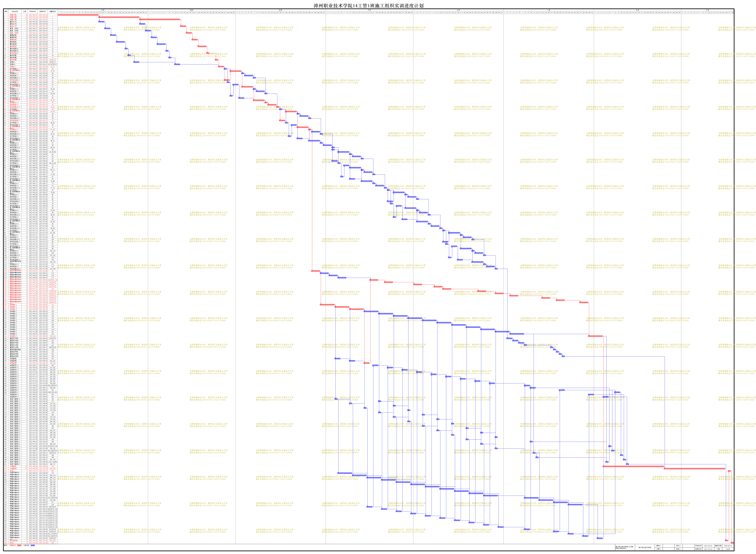Screen dimensions: 756x554
Task: Click the footer cell 漳州职业技术学院
Action: pos(645,547)
